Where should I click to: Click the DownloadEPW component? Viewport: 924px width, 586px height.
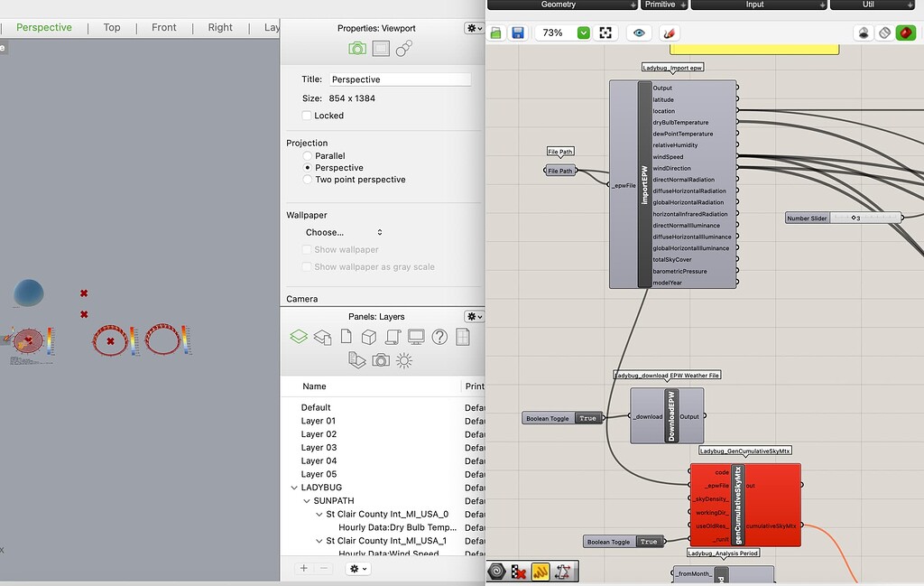tap(667, 416)
